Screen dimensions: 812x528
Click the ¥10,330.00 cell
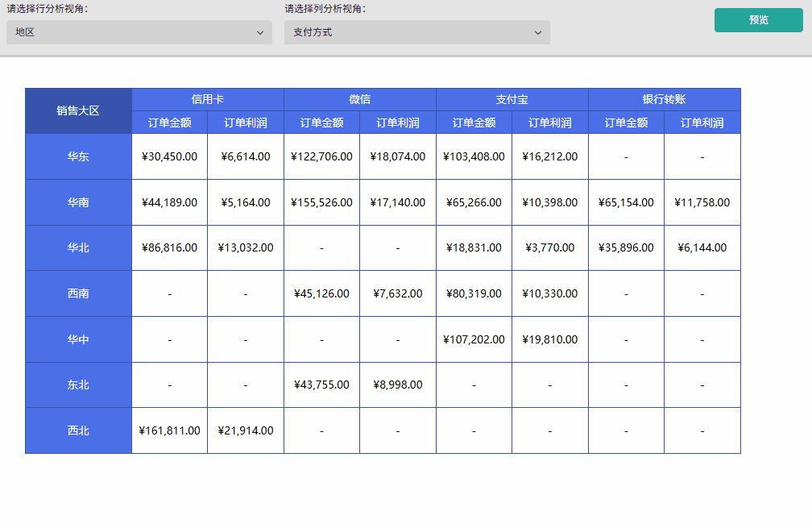pos(550,293)
